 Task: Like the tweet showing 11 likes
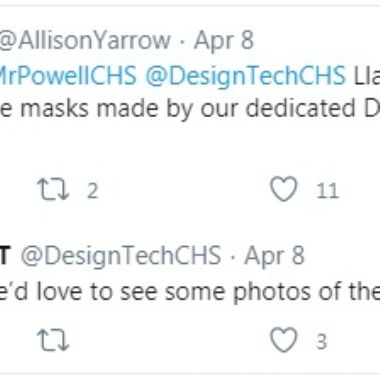(x=284, y=189)
